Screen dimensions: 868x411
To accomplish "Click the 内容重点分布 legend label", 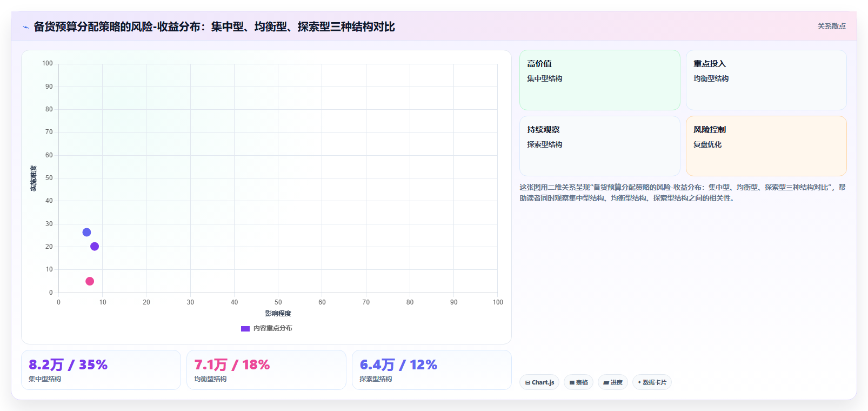I will pyautogui.click(x=272, y=328).
